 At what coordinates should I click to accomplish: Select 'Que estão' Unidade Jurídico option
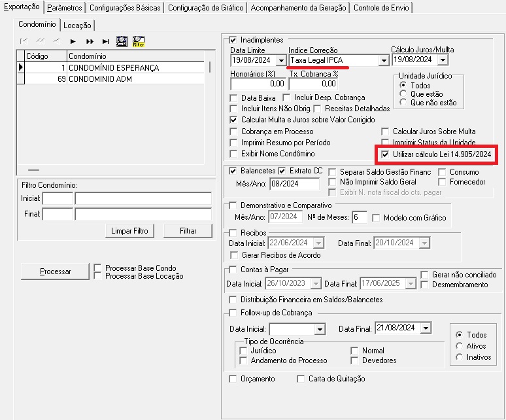[x=403, y=94]
